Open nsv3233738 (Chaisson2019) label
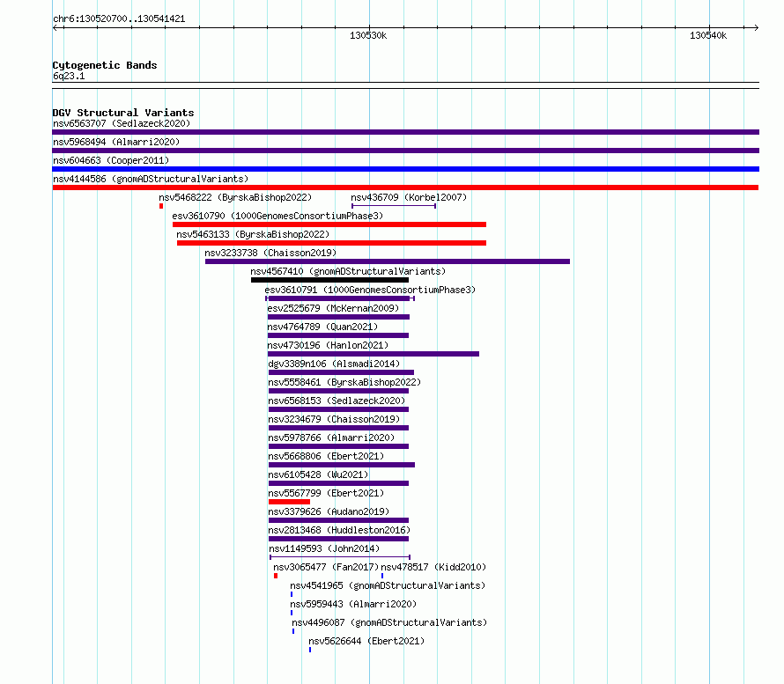 [270, 253]
